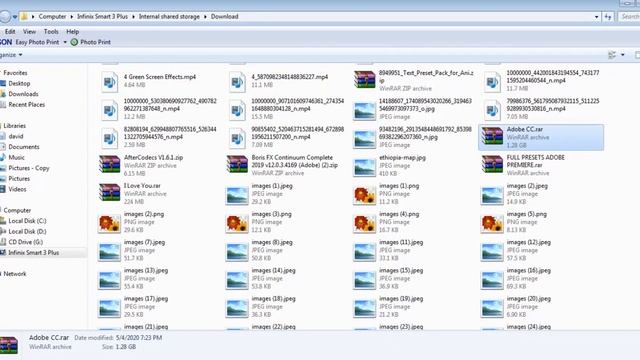Open the Documents library
This screenshot has width=640, height=360.
coord(24,147)
